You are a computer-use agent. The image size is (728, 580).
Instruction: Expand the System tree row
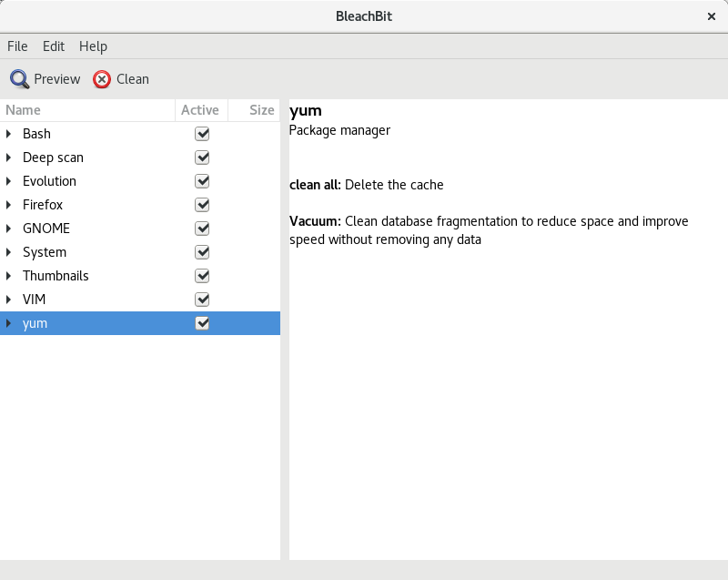(x=8, y=252)
